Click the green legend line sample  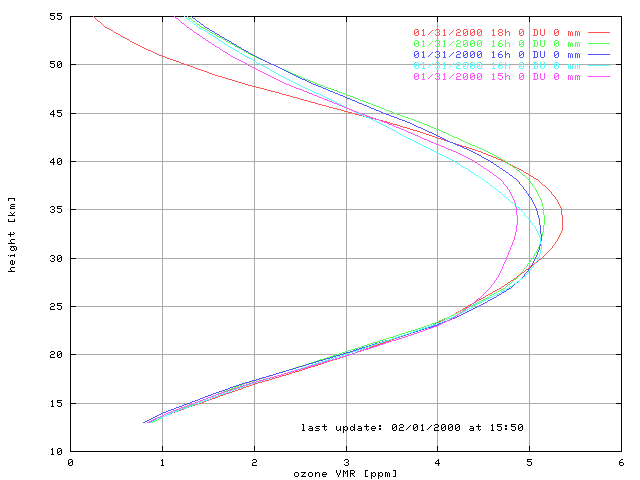pyautogui.click(x=599, y=43)
